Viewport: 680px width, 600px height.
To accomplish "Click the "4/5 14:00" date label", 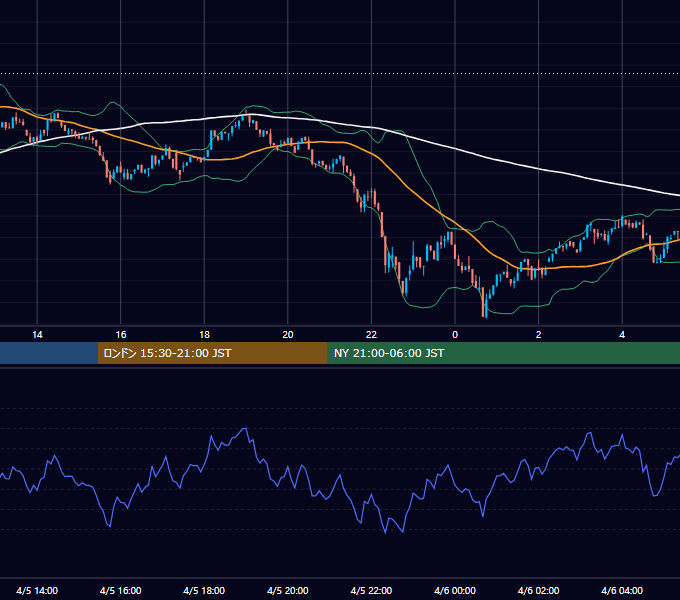I will (37, 590).
